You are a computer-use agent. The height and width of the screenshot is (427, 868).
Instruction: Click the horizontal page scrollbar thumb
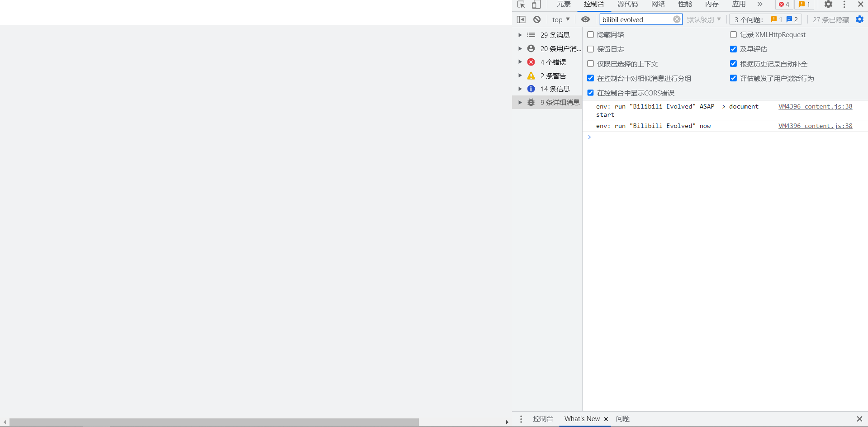pyautogui.click(x=214, y=422)
